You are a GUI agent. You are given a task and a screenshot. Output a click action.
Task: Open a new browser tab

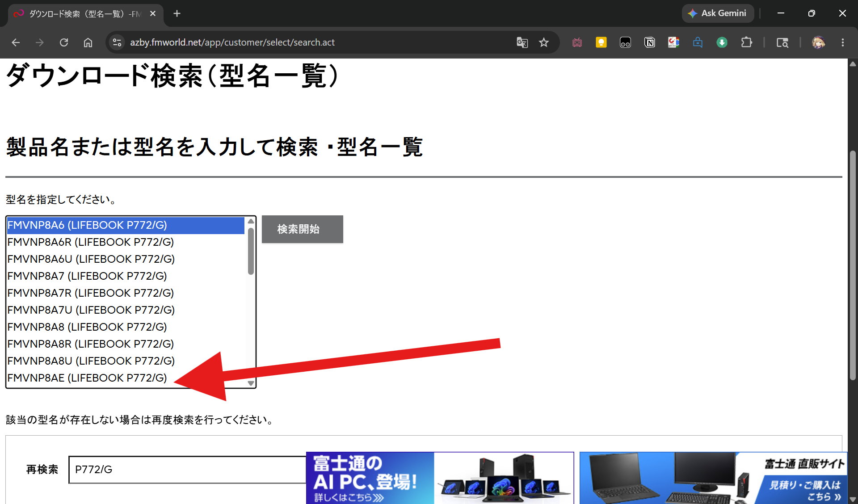177,13
